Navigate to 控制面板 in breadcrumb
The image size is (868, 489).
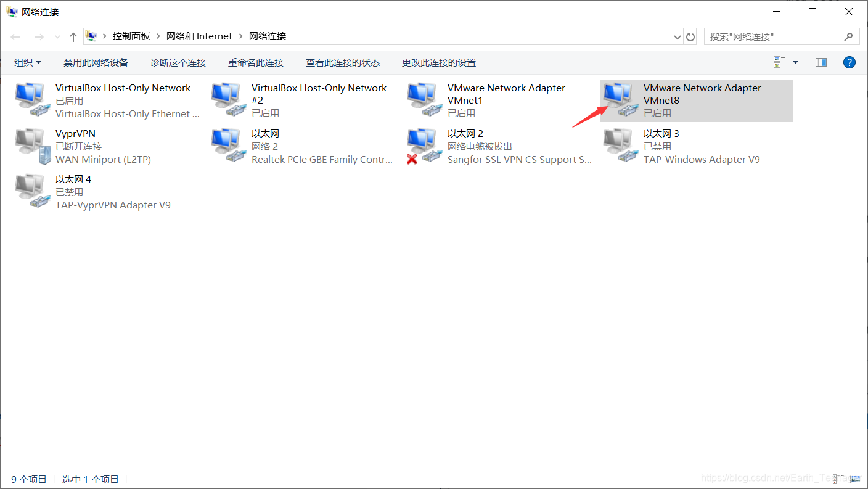point(131,36)
